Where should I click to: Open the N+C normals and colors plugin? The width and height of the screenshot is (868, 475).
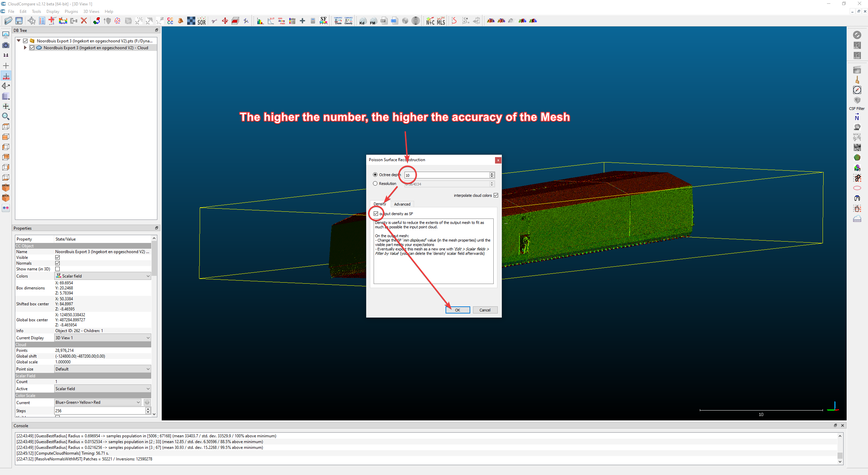(x=430, y=21)
